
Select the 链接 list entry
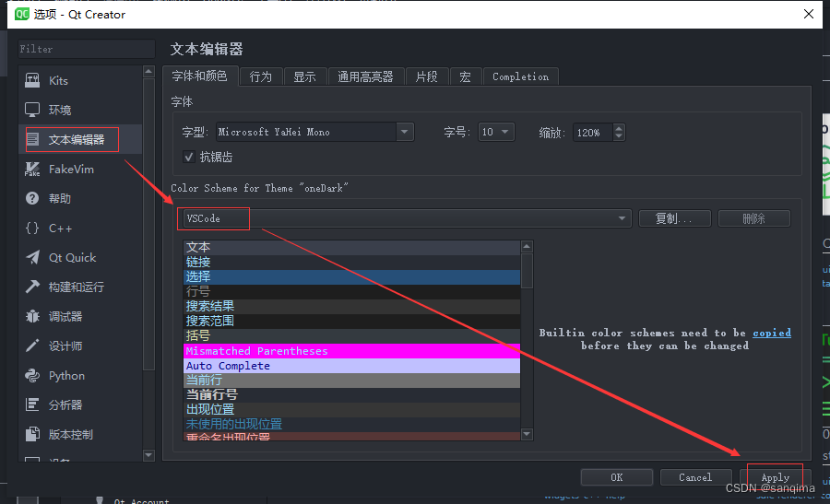click(351, 263)
